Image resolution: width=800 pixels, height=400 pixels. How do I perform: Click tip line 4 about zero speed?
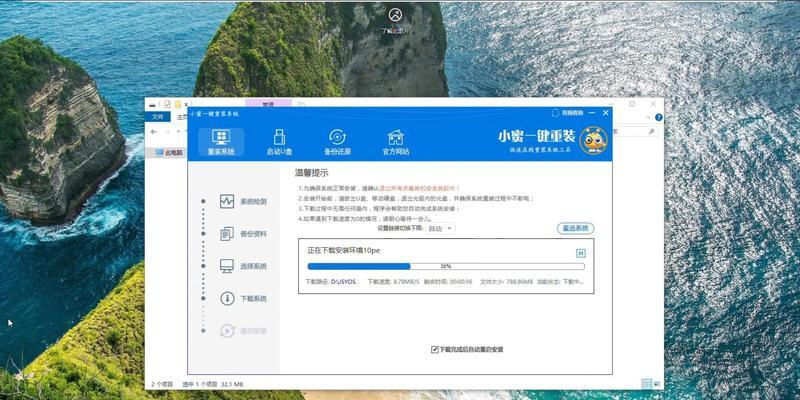[x=364, y=218]
